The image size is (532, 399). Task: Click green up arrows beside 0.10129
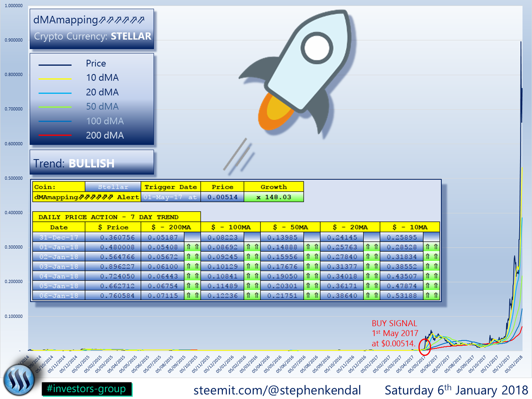(x=252, y=266)
